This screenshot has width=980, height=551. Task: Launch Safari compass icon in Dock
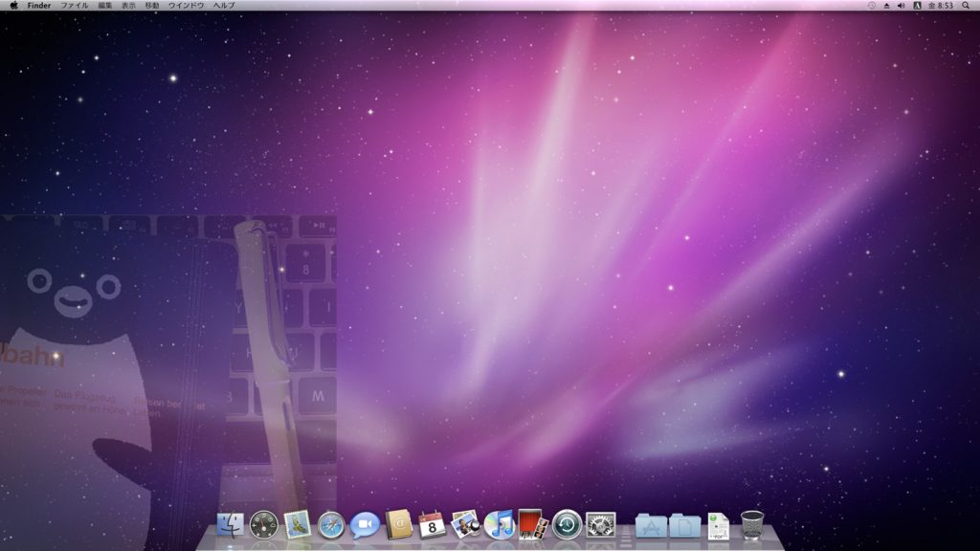point(330,525)
